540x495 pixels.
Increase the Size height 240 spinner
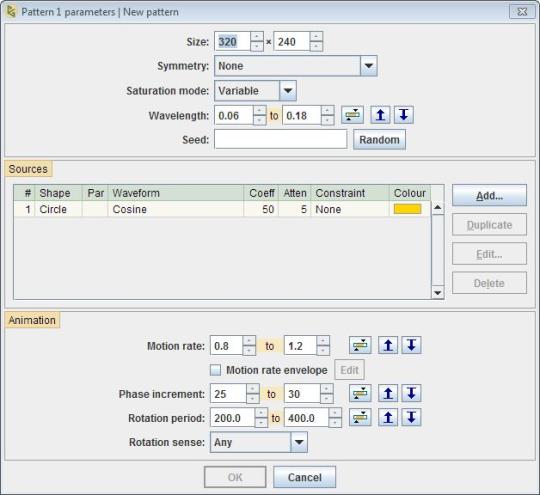pyautogui.click(x=316, y=37)
